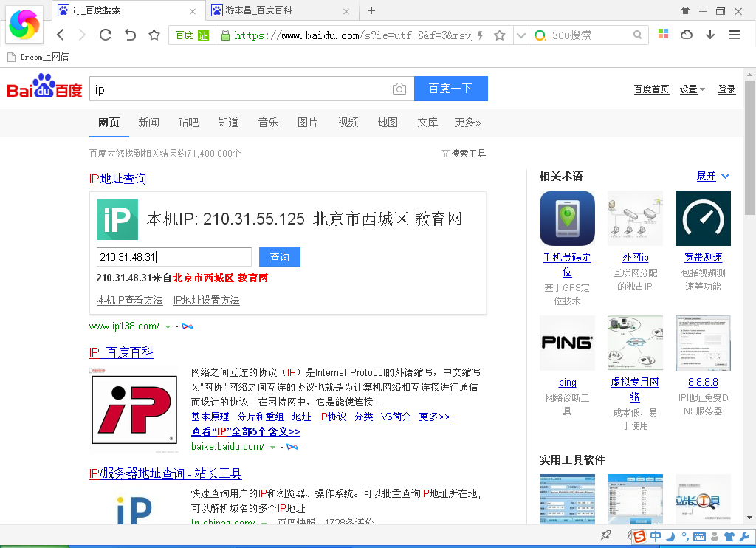Open IP地址设置方法 link
Image resolution: width=756 pixels, height=548 pixels.
(207, 300)
